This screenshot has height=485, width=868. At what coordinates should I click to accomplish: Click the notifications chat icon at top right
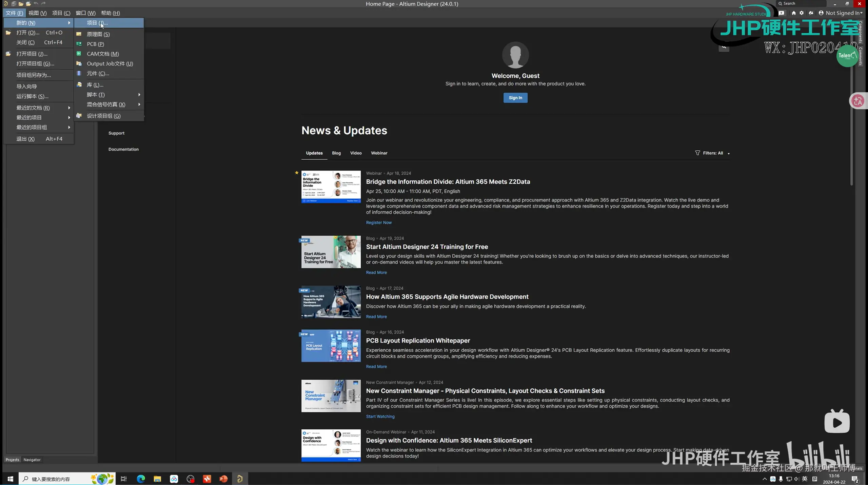coord(782,13)
